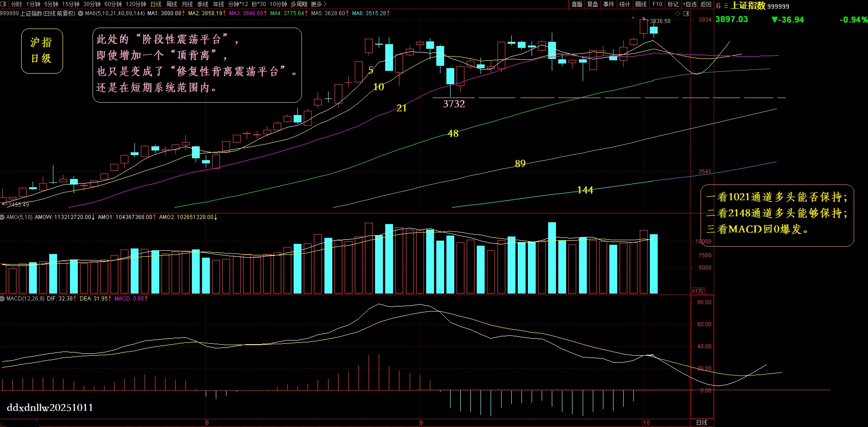Screen dimensions: 868x427
Task: Click the left sidebar panel toggle icon
Action: coord(4,4)
